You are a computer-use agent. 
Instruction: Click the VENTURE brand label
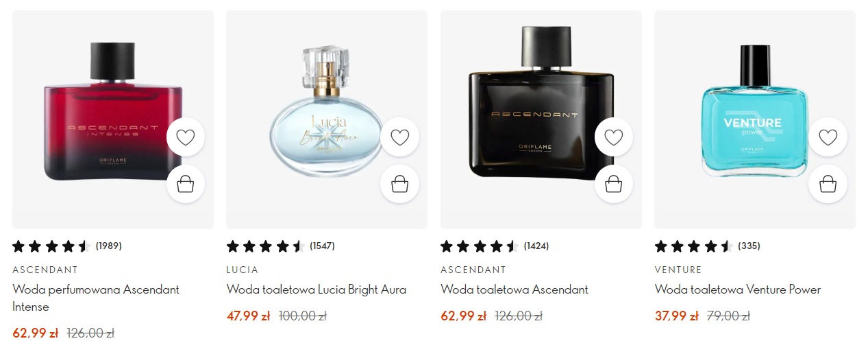coord(678,270)
